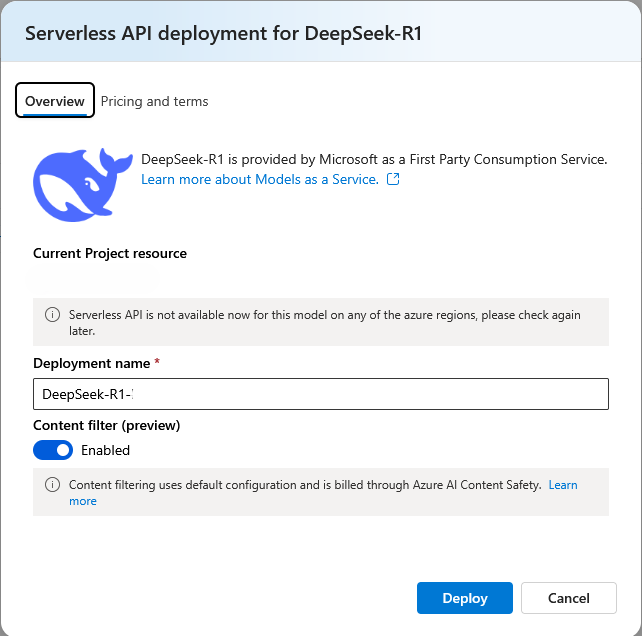Focus the Deployment name input field

(321, 394)
